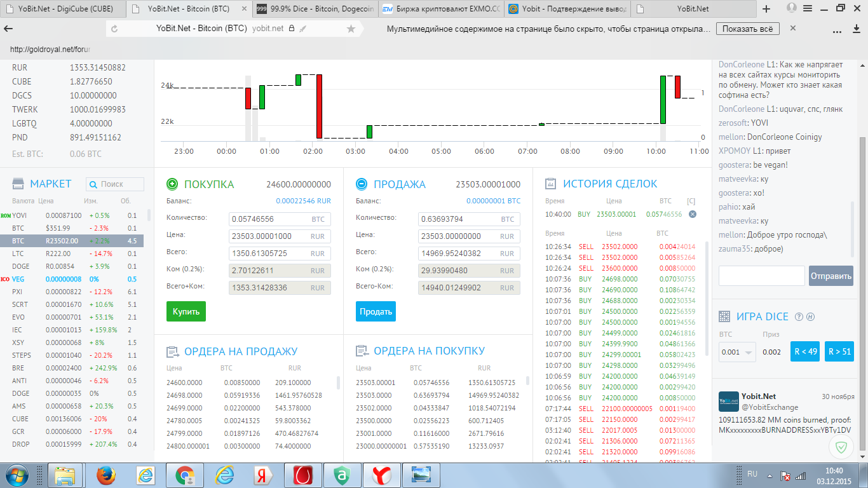The image size is (868, 488).
Task: Click the blue Продать button
Action: (376, 311)
